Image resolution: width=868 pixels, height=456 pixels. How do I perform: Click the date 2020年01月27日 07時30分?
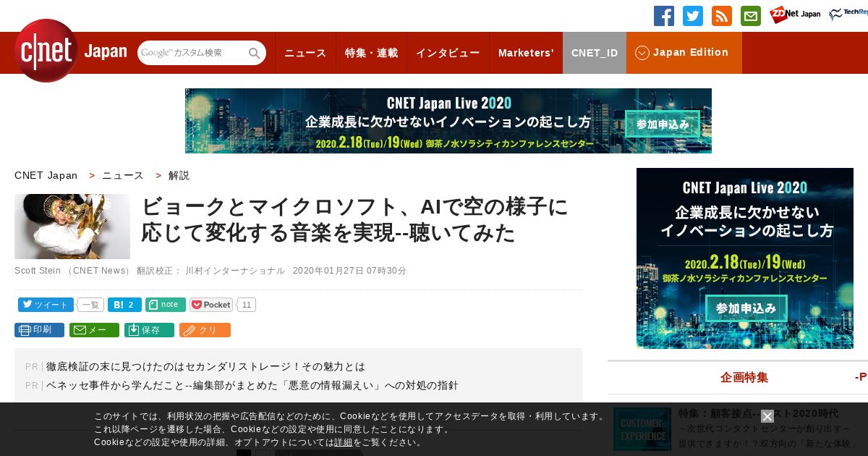[349, 271]
